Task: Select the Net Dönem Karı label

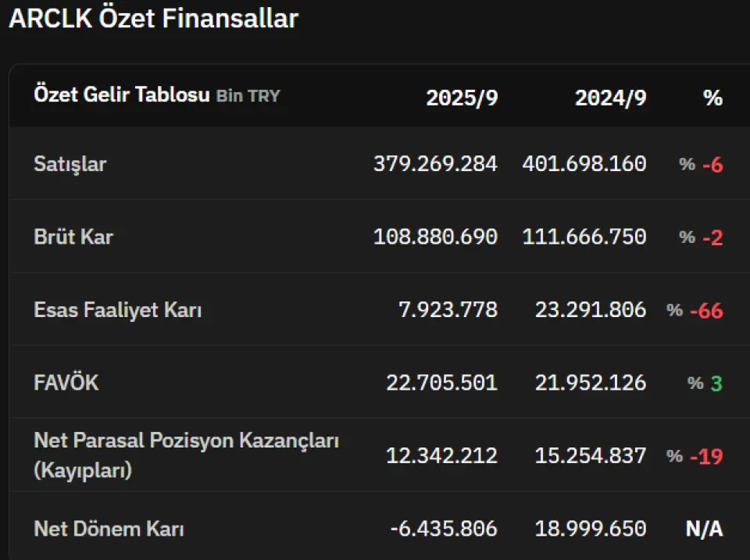Action: coord(109,529)
